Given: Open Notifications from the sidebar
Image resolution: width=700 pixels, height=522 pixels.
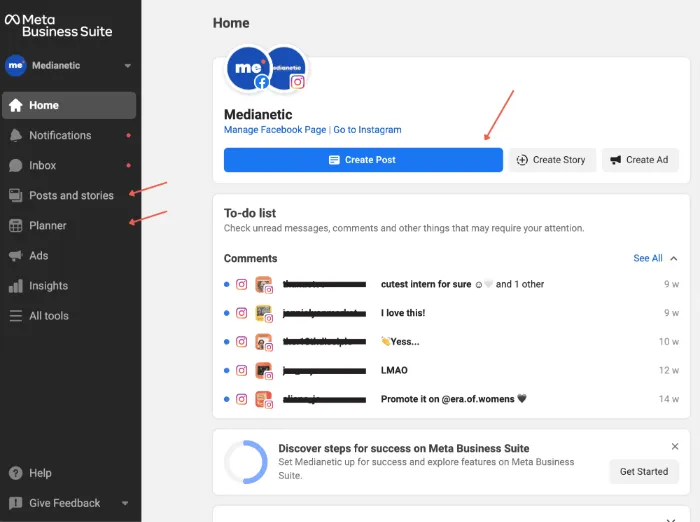Looking at the screenshot, I should (x=69, y=135).
